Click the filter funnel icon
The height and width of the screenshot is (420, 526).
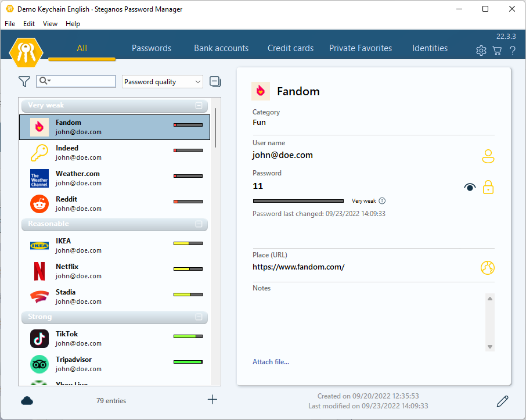(x=24, y=82)
